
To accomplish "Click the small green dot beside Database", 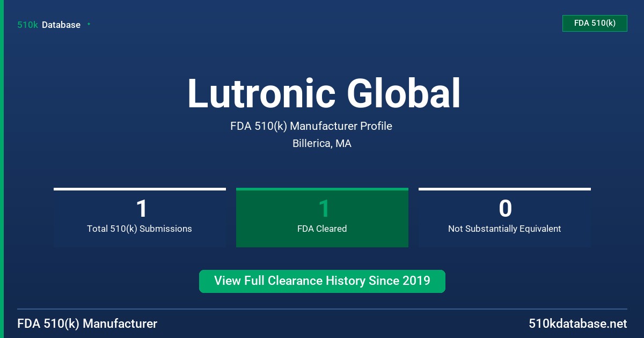I will pos(89,24).
